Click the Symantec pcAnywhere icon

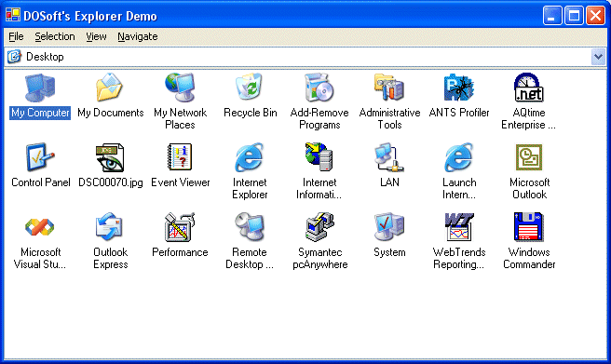tap(319, 227)
